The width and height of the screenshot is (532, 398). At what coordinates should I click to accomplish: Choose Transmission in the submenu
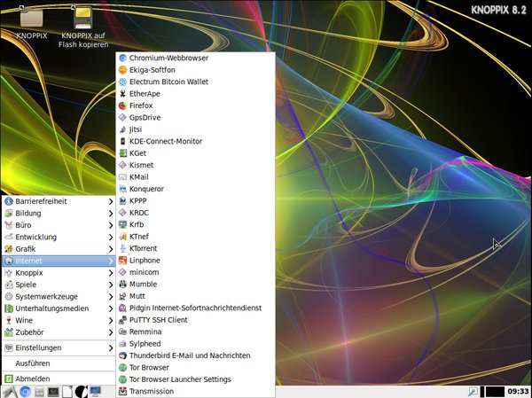coord(195,391)
